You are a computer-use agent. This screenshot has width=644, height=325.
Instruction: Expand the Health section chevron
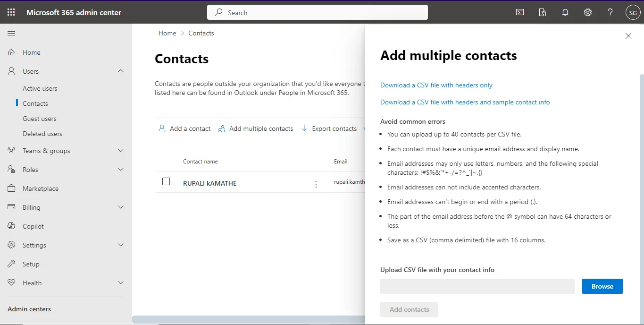[x=121, y=282]
